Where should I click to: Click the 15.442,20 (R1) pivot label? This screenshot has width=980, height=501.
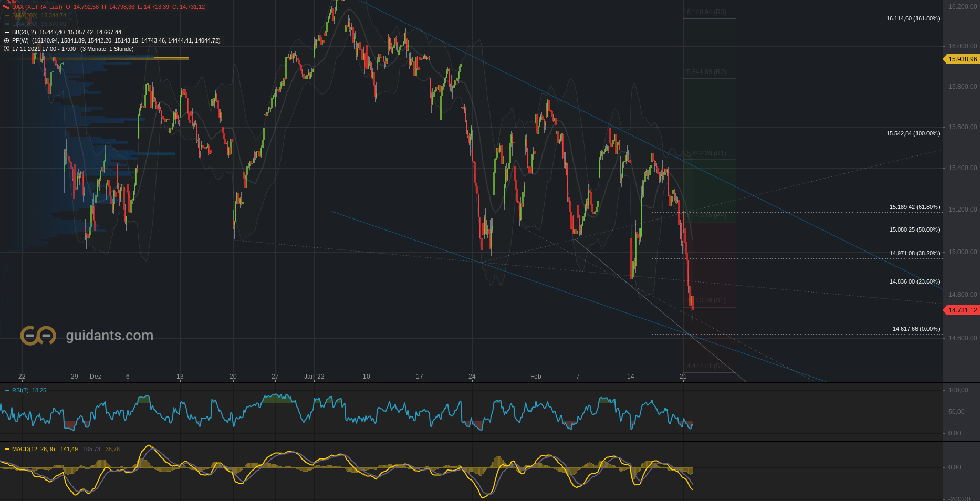coord(705,153)
